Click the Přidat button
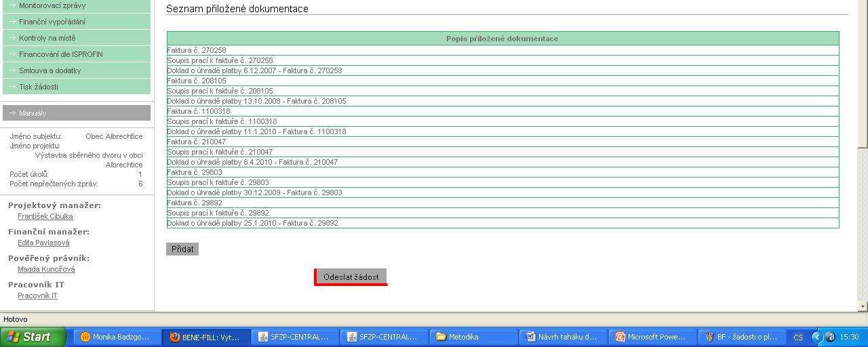This screenshot has width=868, height=347. [x=182, y=249]
